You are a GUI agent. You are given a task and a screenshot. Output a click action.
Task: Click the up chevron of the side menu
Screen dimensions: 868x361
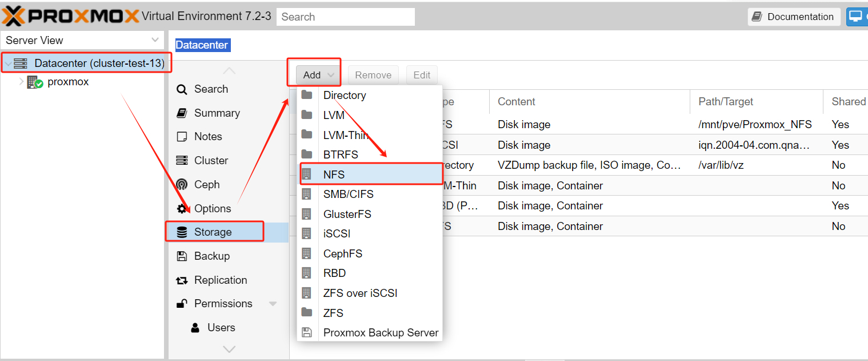pos(229,70)
